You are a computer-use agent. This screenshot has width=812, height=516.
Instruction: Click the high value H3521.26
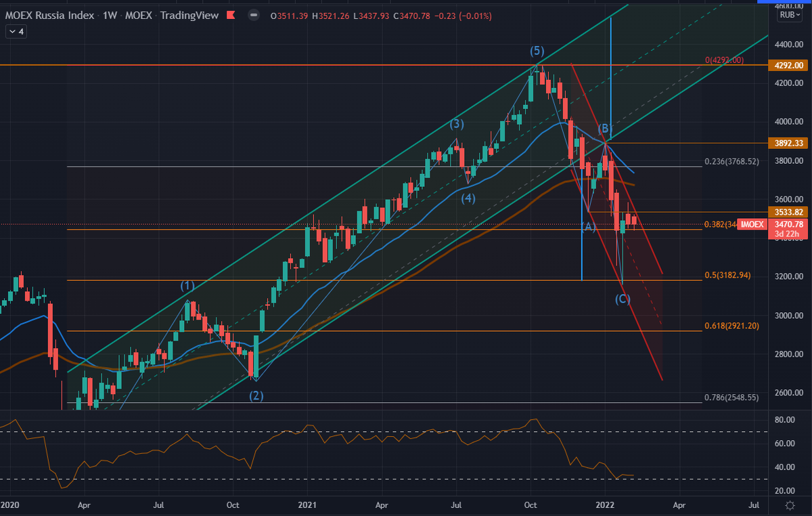[330, 15]
